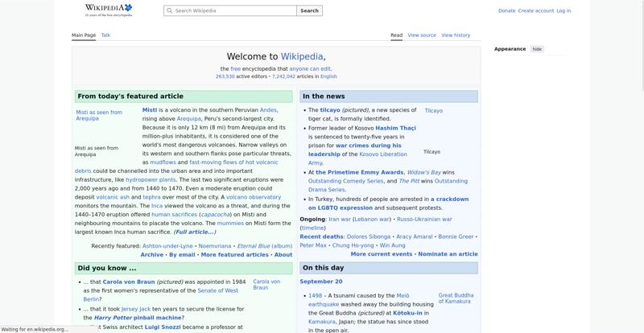Open the hydropower plants link
Image resolution: width=644 pixels, height=333 pixels.
pos(151,180)
